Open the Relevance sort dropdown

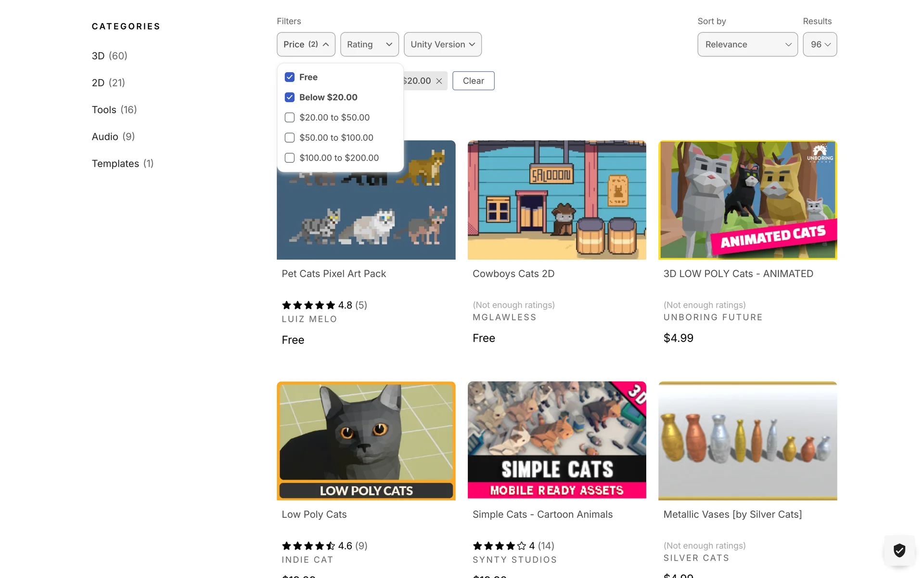[747, 44]
